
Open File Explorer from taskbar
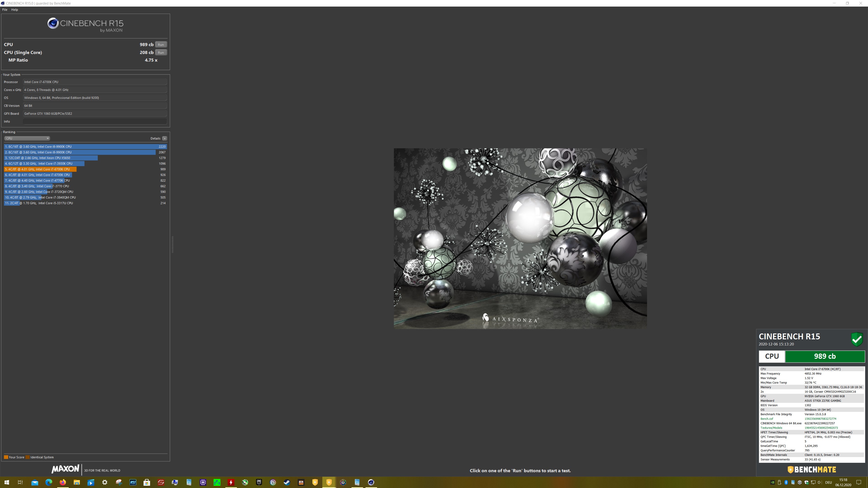pyautogui.click(x=77, y=482)
